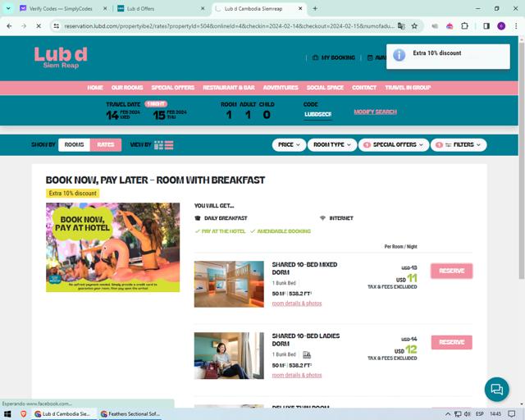Open the tab search dropdown arrow
The height and width of the screenshot is (420, 525).
pyautogui.click(x=8, y=9)
